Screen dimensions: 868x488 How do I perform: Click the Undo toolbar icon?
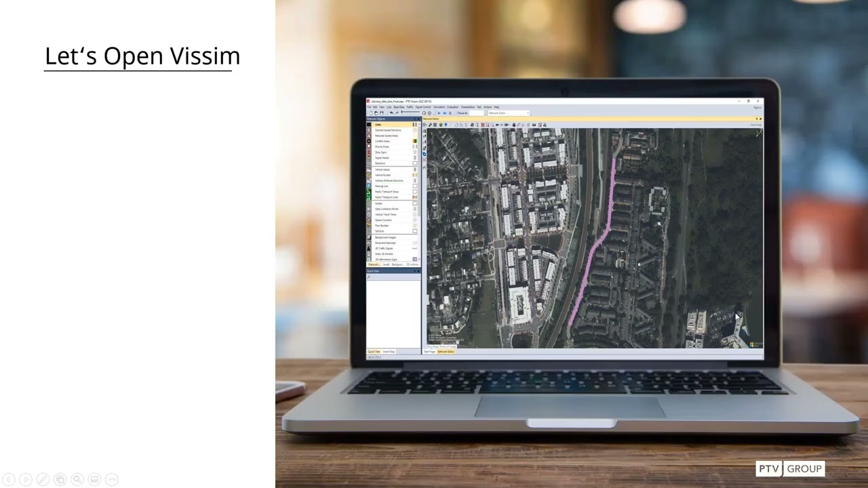[x=391, y=113]
